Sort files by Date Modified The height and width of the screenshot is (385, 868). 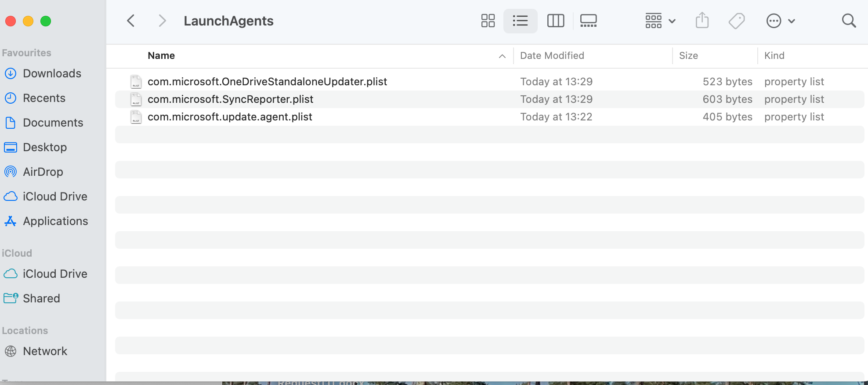(552, 55)
